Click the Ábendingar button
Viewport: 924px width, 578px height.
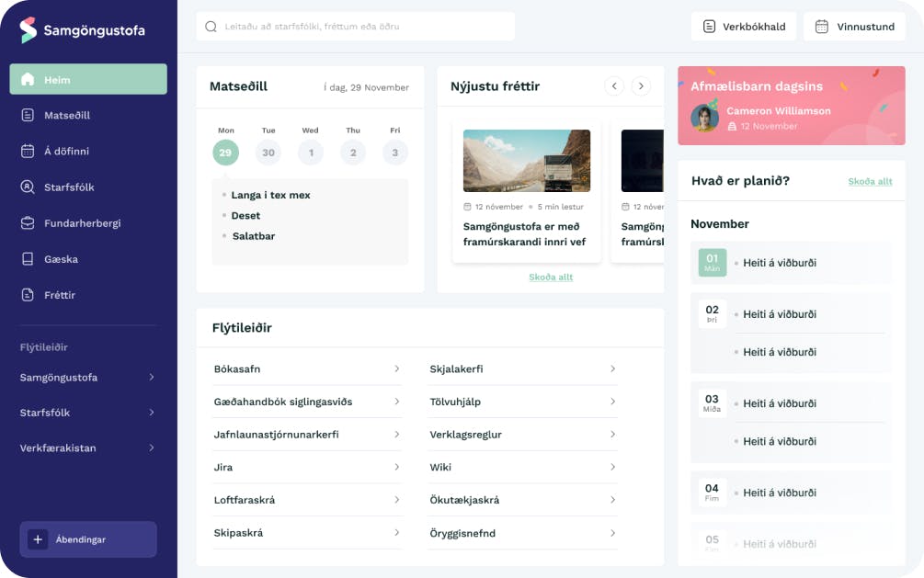coord(88,539)
